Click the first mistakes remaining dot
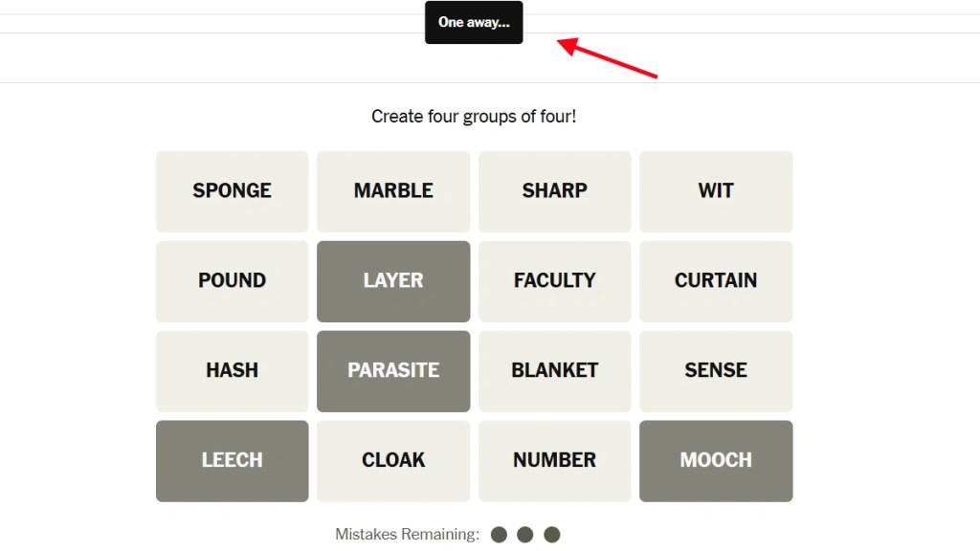This screenshot has height=551, width=980. point(499,535)
